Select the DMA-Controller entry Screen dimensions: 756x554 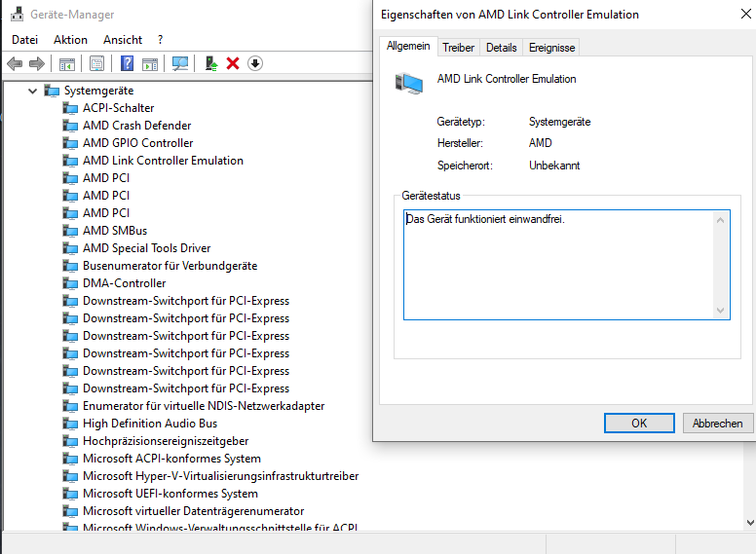[x=125, y=283]
